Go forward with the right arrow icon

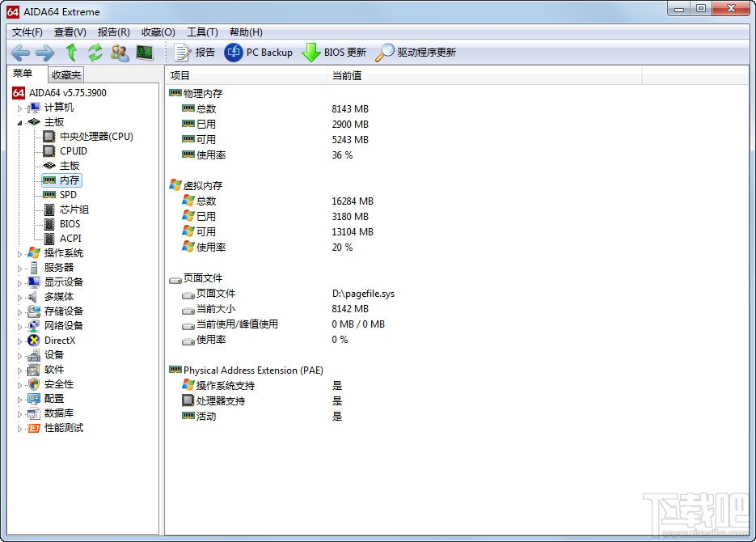pos(44,53)
